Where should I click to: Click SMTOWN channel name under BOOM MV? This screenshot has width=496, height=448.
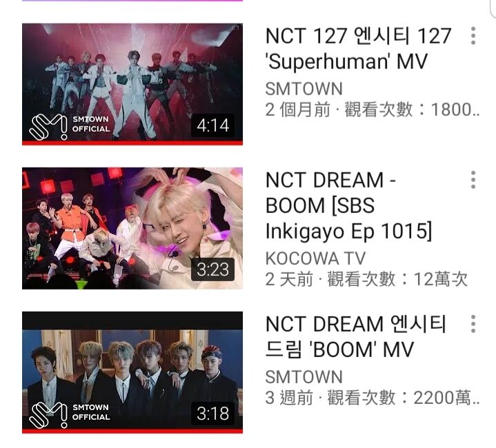pos(304,377)
